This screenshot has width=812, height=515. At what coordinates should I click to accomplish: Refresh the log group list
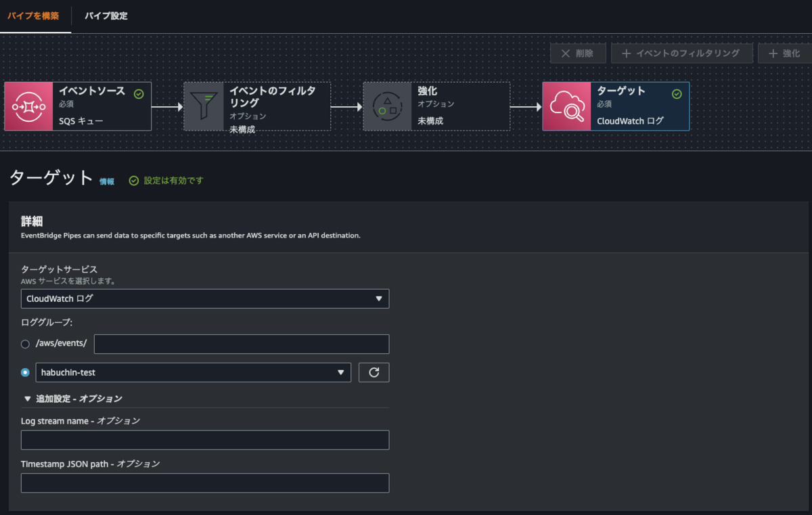[x=374, y=372]
